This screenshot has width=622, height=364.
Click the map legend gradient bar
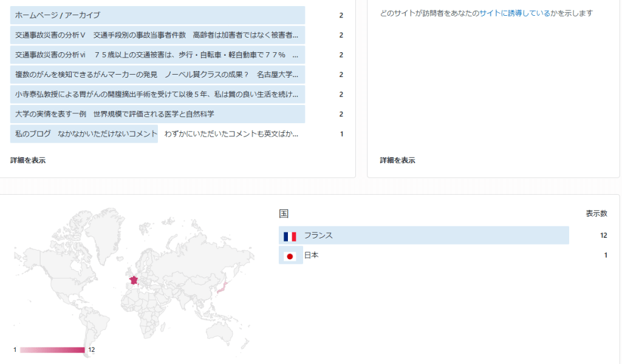pos(52,350)
